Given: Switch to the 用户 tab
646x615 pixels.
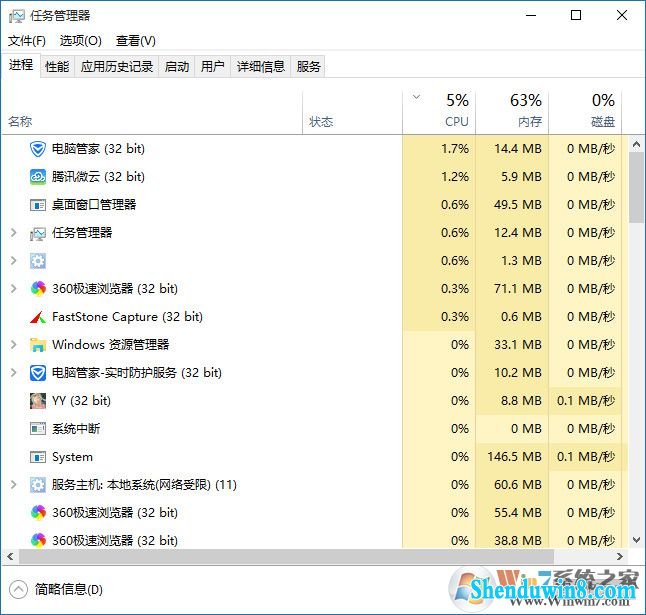Looking at the screenshot, I should [x=213, y=66].
